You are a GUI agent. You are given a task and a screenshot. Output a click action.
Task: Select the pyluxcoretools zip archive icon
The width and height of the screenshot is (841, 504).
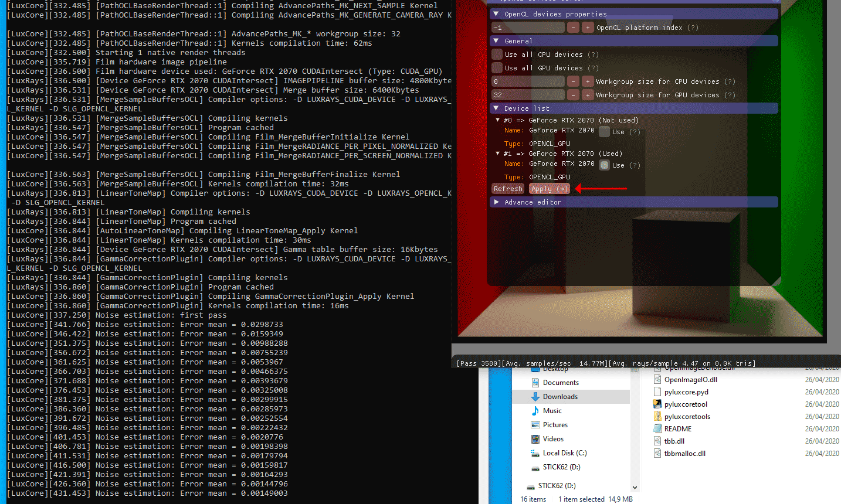(x=657, y=417)
